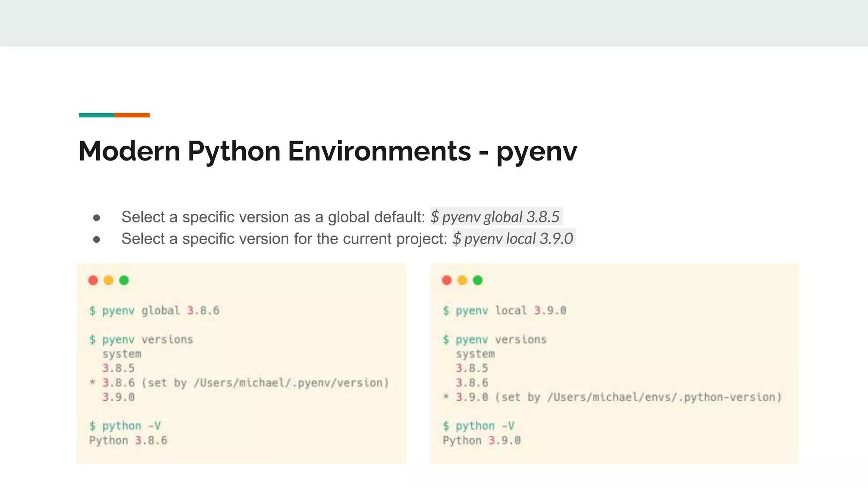Click the orange segment of title accent bar
Screen dimensions: 868x488
[132, 115]
